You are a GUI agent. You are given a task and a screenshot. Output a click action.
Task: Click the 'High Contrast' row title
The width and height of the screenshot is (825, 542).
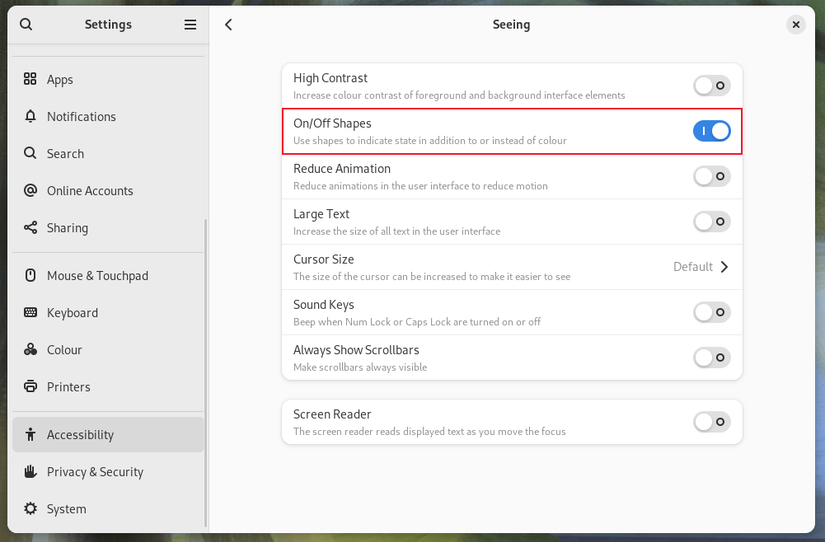pyautogui.click(x=330, y=78)
